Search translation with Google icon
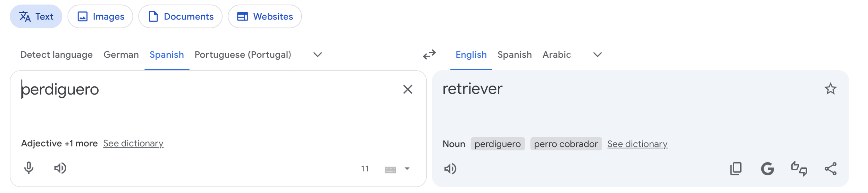 click(767, 169)
